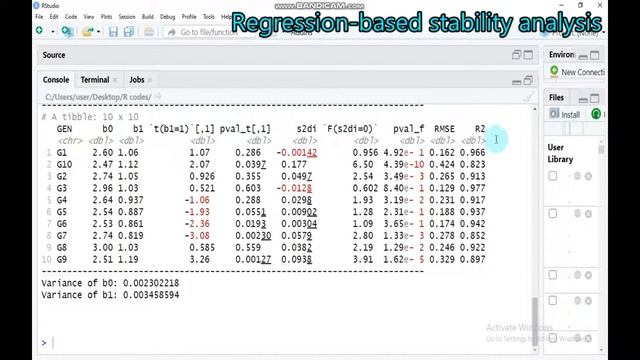Open the Code menu

tap(71, 17)
